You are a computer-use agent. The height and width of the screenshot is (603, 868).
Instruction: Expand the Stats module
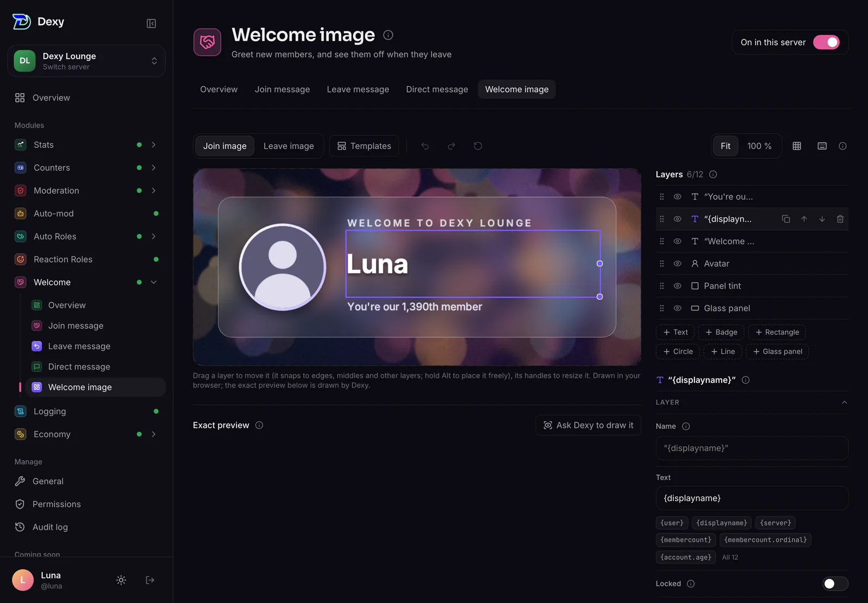pos(154,145)
